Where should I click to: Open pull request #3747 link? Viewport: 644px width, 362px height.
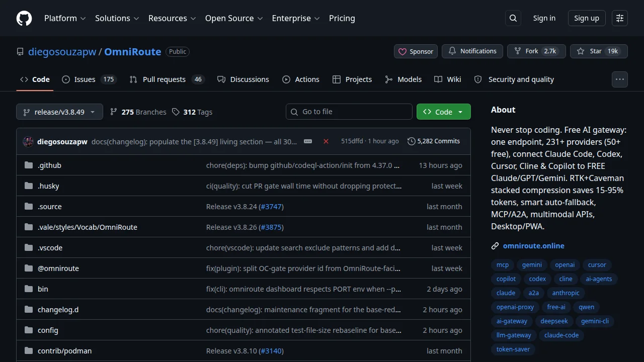click(x=271, y=207)
